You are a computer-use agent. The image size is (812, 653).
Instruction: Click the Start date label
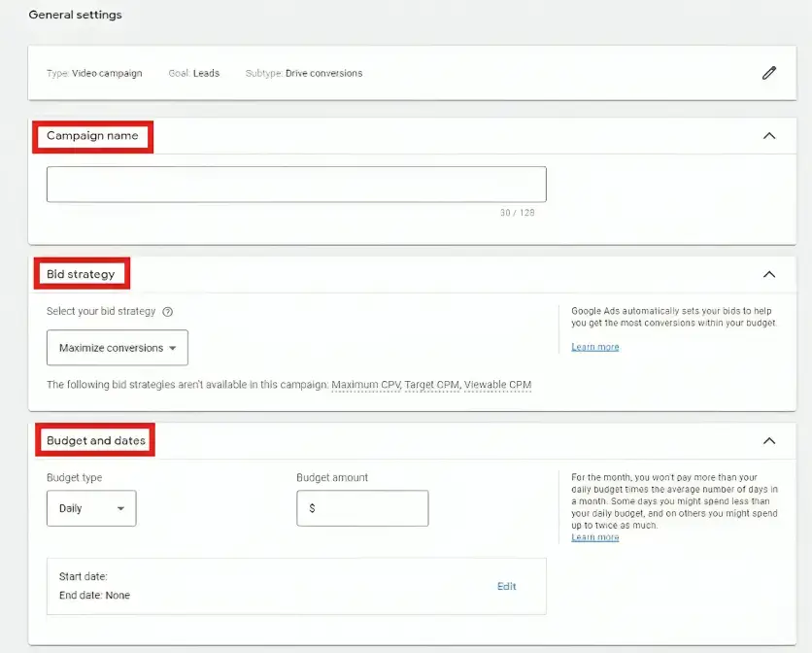click(x=83, y=577)
